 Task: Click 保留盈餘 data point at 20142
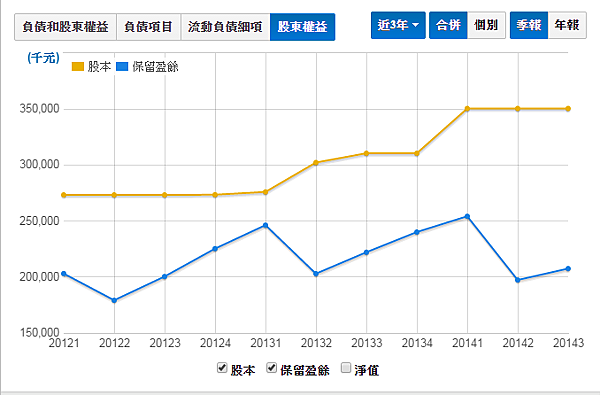coord(518,280)
